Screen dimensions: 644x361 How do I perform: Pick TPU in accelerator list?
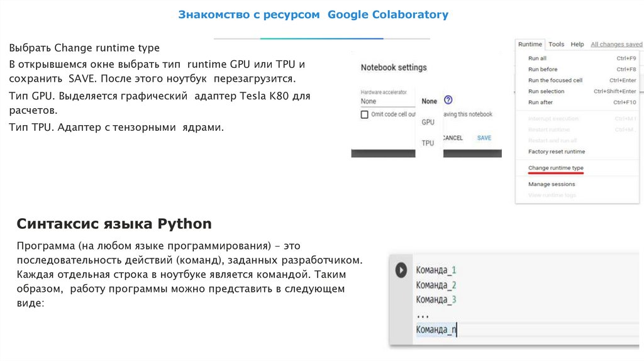[428, 143]
